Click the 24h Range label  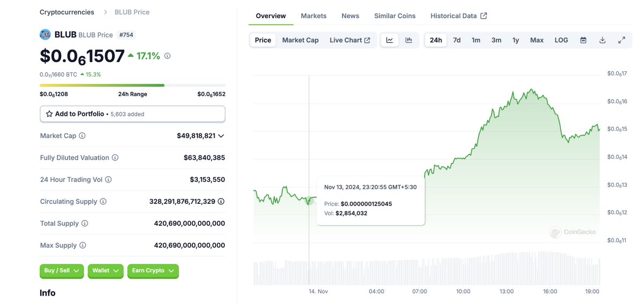[x=133, y=94]
